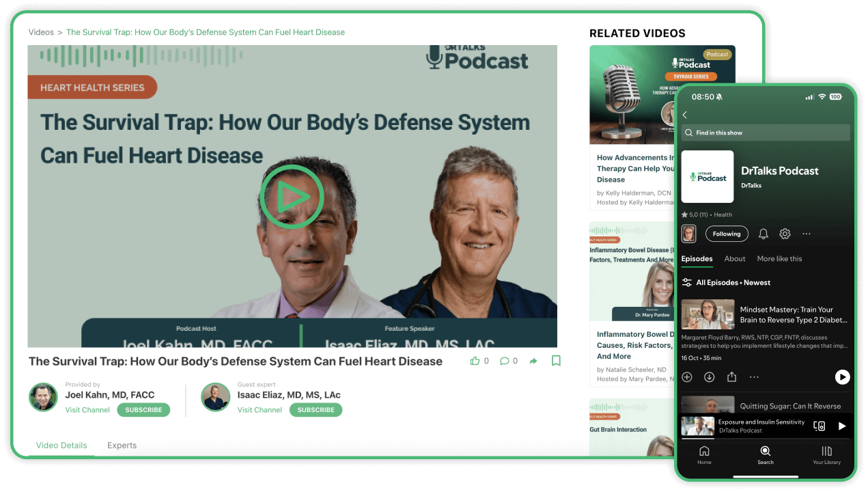Open the DrTalks creator name on phone
The width and height of the screenshot is (868, 492).
pos(751,186)
